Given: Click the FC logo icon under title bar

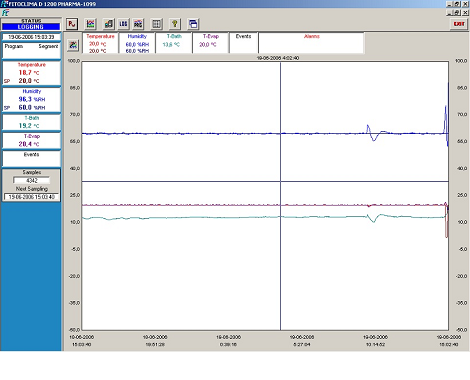Looking at the screenshot, I should point(5,13).
